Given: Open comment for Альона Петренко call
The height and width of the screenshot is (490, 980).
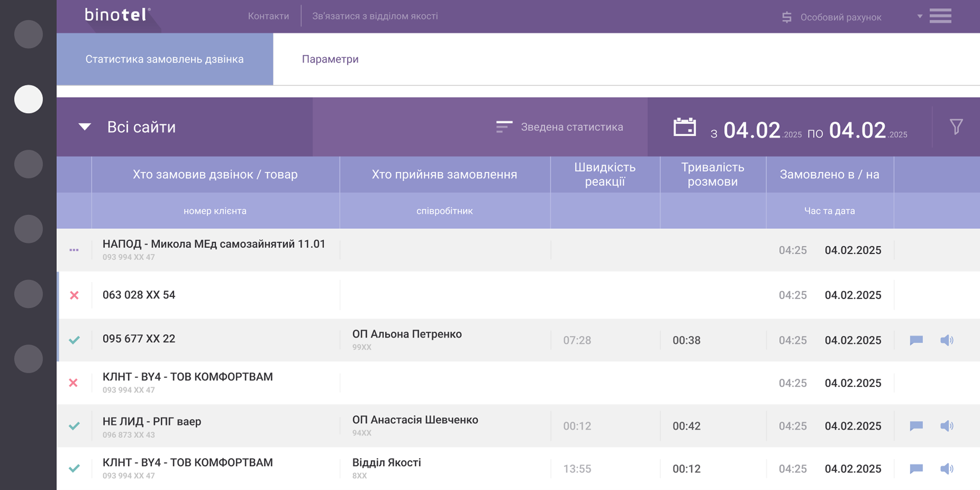Looking at the screenshot, I should 916,340.
